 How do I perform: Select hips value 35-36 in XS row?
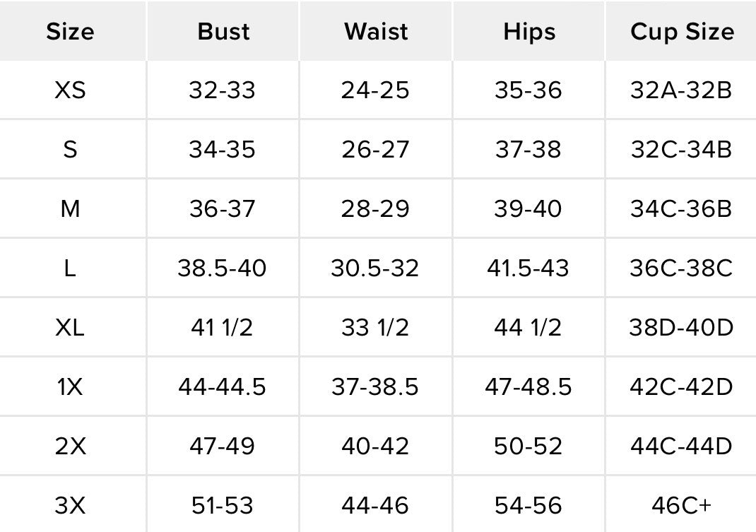click(528, 90)
